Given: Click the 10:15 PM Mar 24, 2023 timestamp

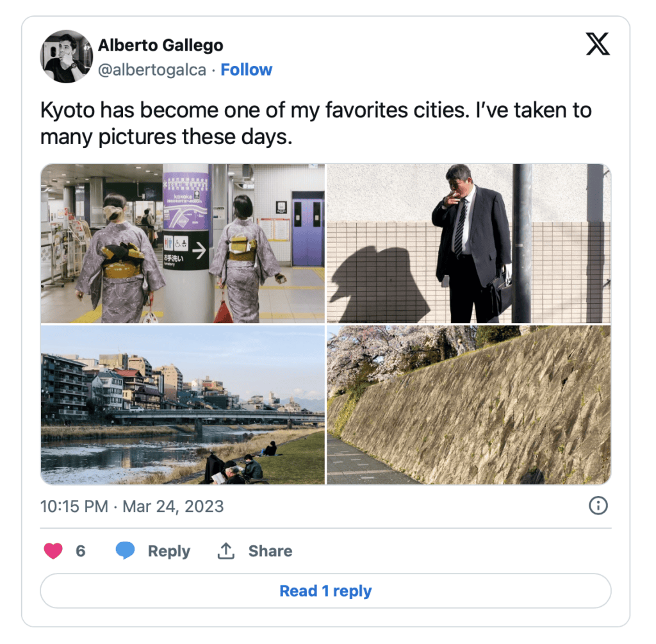Looking at the screenshot, I should tap(132, 506).
